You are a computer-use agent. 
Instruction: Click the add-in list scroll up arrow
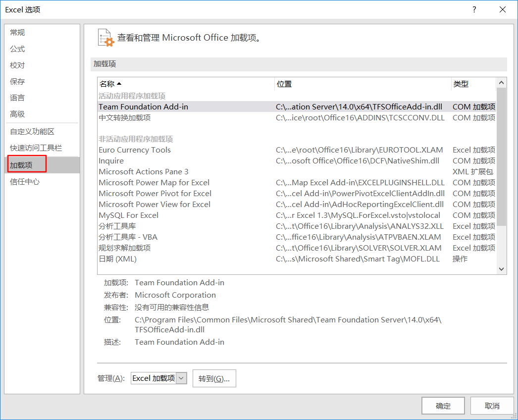(x=501, y=83)
